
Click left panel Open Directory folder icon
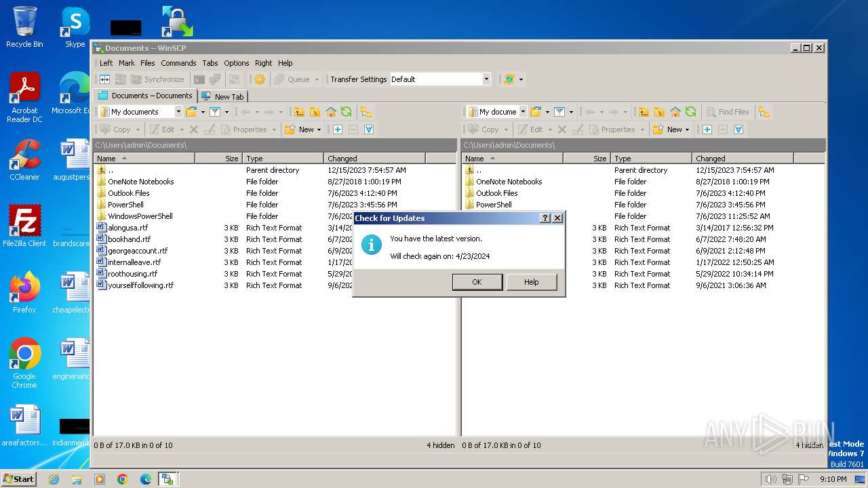191,112
